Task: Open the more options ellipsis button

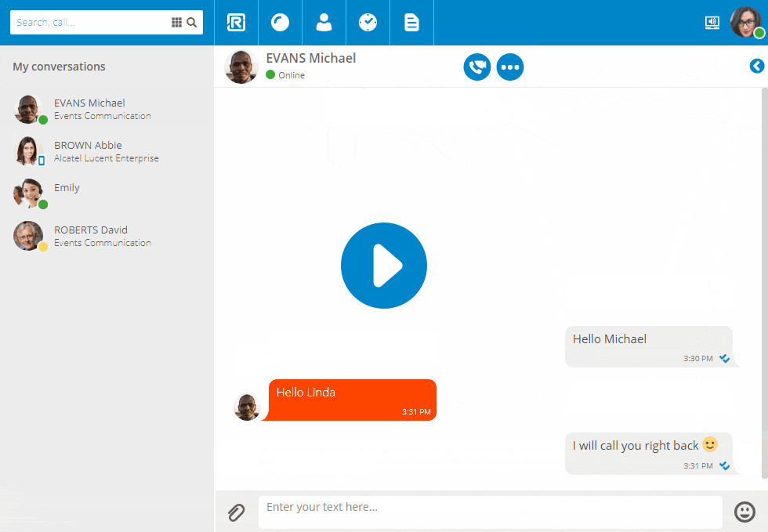Action: [510, 67]
